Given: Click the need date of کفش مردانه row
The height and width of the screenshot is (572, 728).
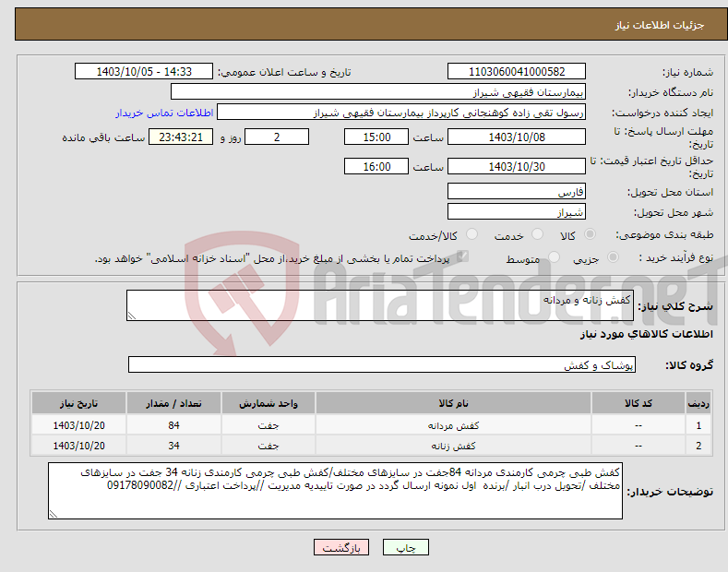Looking at the screenshot, I should tap(79, 425).
